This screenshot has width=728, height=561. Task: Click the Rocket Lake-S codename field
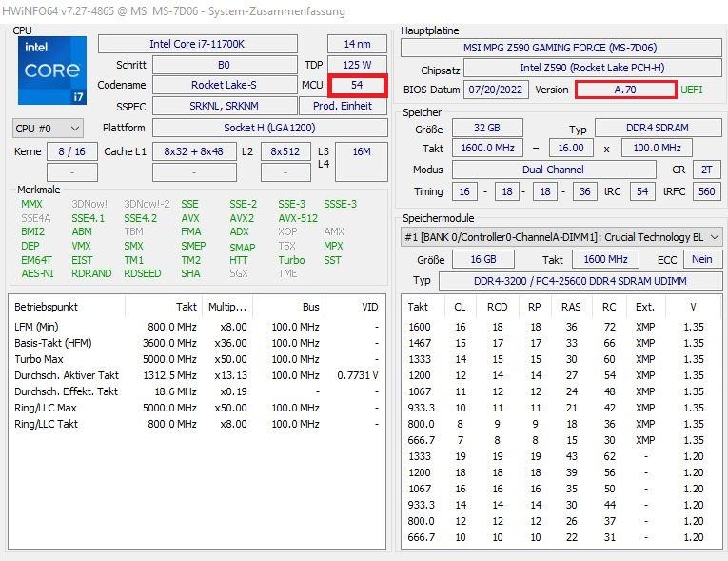(x=225, y=85)
